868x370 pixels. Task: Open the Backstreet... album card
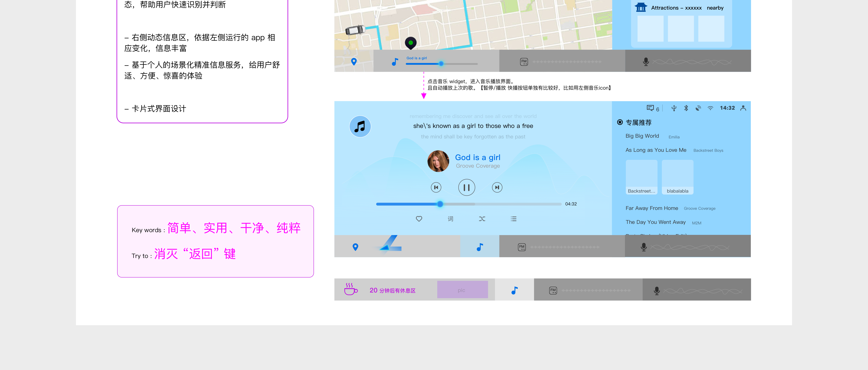click(x=642, y=177)
